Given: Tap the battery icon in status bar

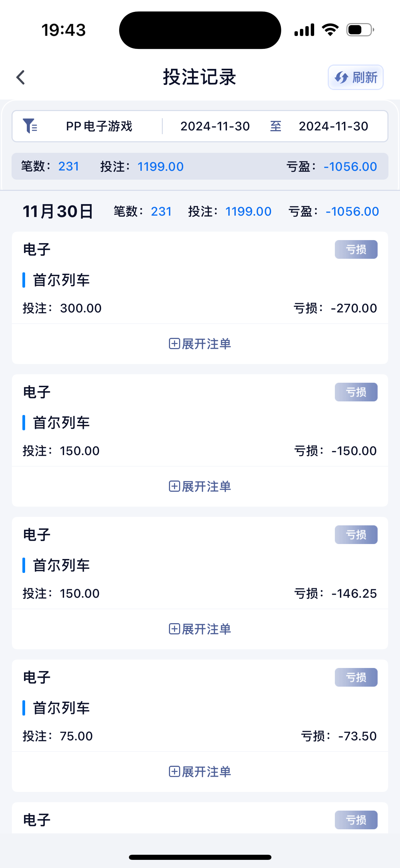Looking at the screenshot, I should click(x=360, y=30).
